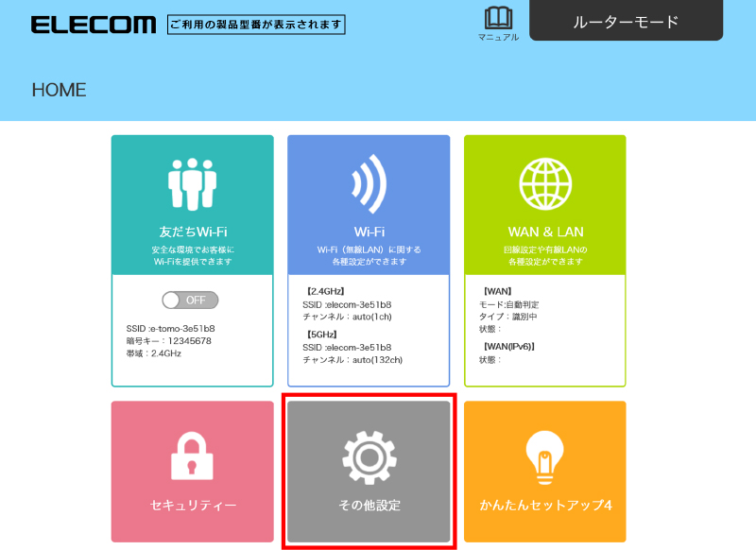Click タイプ：識別中 text

pyautogui.click(x=507, y=318)
